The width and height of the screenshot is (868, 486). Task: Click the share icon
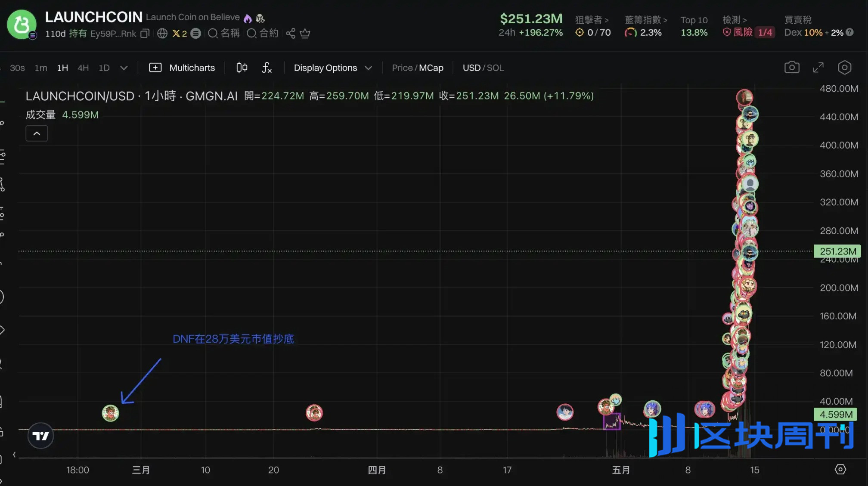291,34
